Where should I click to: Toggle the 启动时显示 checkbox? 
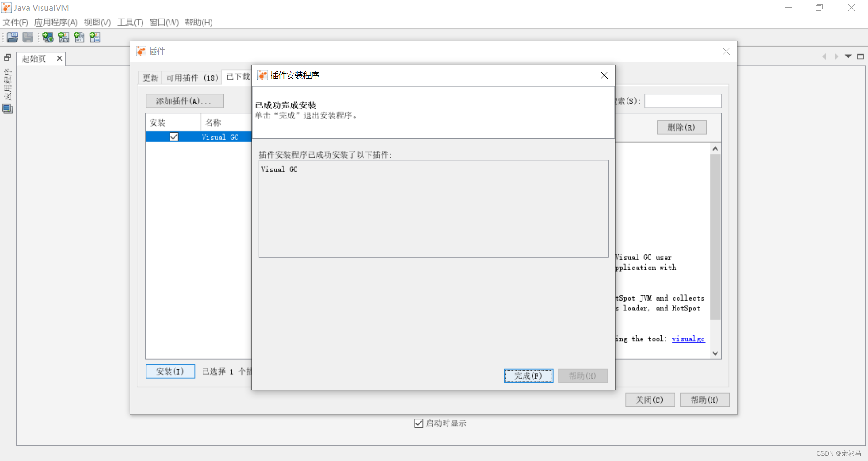click(418, 423)
